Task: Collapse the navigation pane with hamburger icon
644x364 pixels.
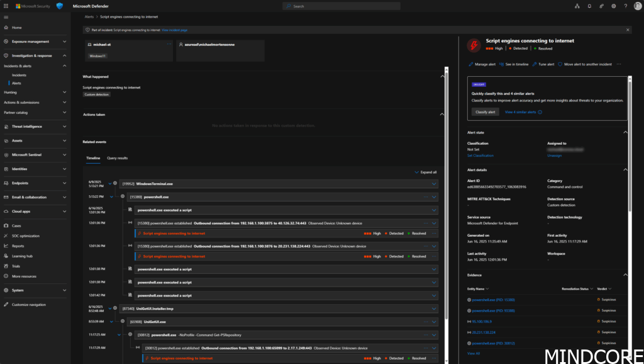Action: [6, 17]
